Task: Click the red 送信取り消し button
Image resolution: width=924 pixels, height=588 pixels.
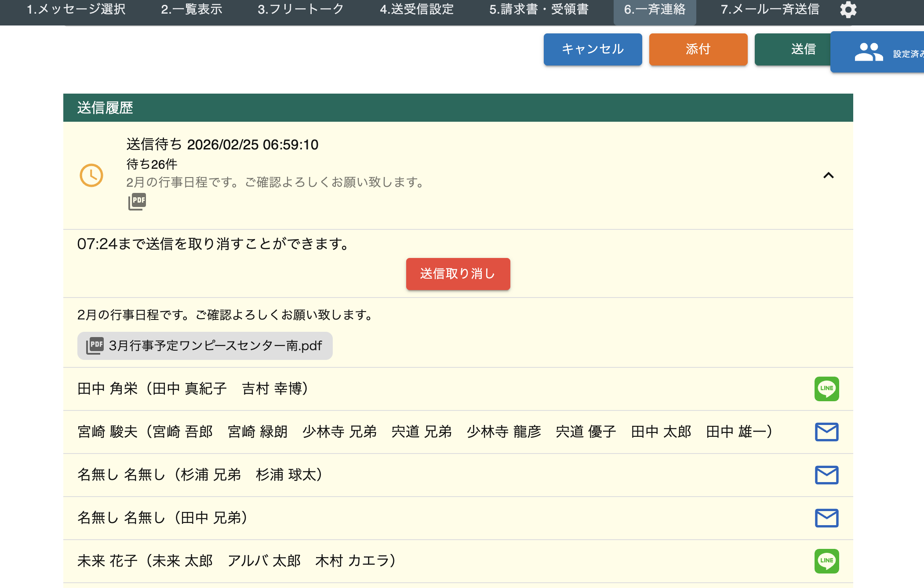Action: pyautogui.click(x=458, y=274)
